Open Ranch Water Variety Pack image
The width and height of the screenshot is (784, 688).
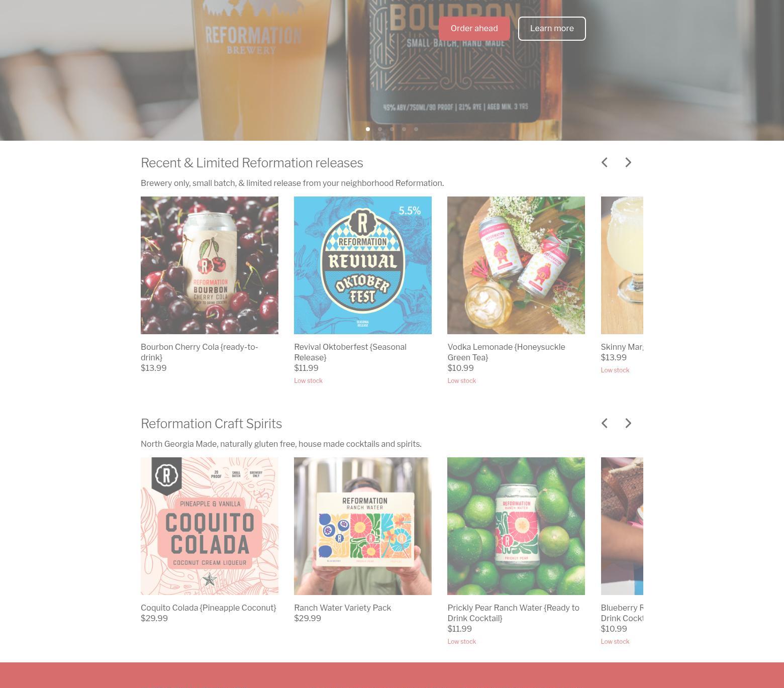(x=363, y=526)
